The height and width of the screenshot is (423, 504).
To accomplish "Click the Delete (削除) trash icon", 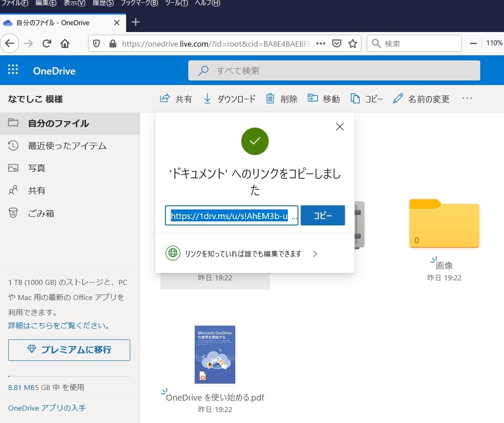I will [x=271, y=98].
